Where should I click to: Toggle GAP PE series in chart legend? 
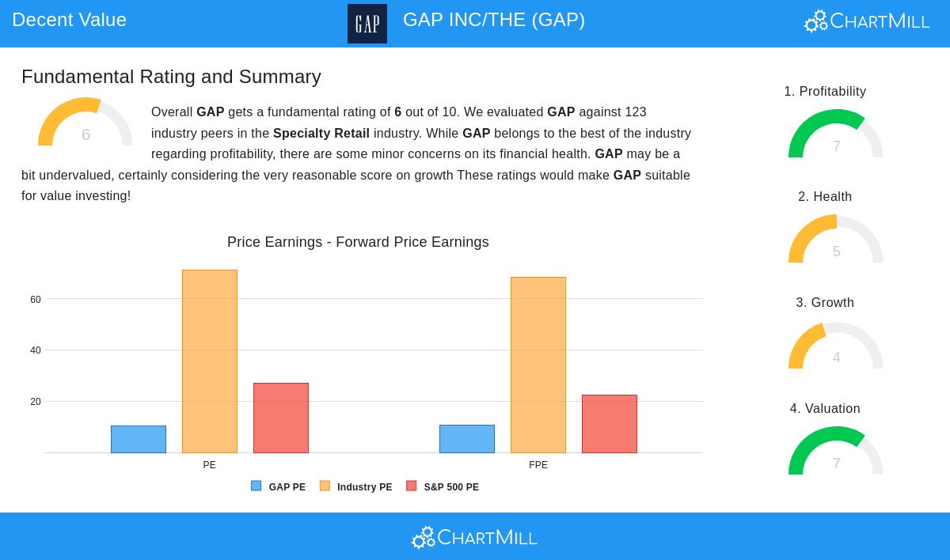point(279,487)
